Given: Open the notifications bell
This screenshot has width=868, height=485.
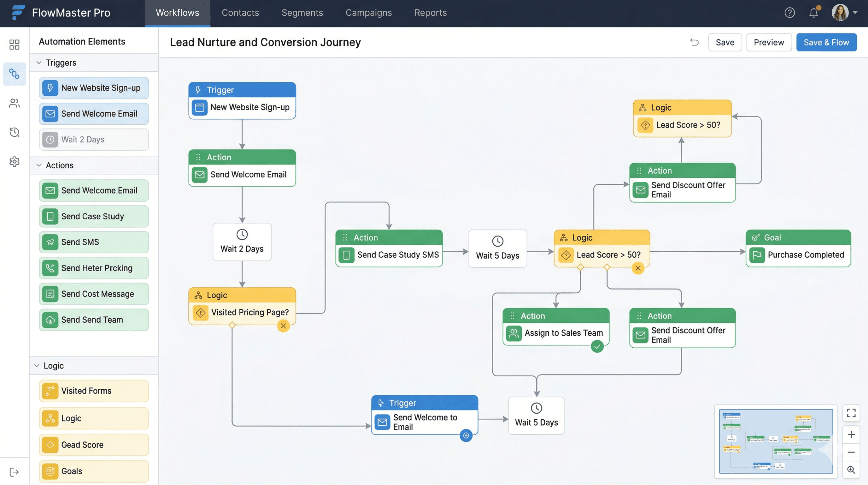Looking at the screenshot, I should point(814,13).
